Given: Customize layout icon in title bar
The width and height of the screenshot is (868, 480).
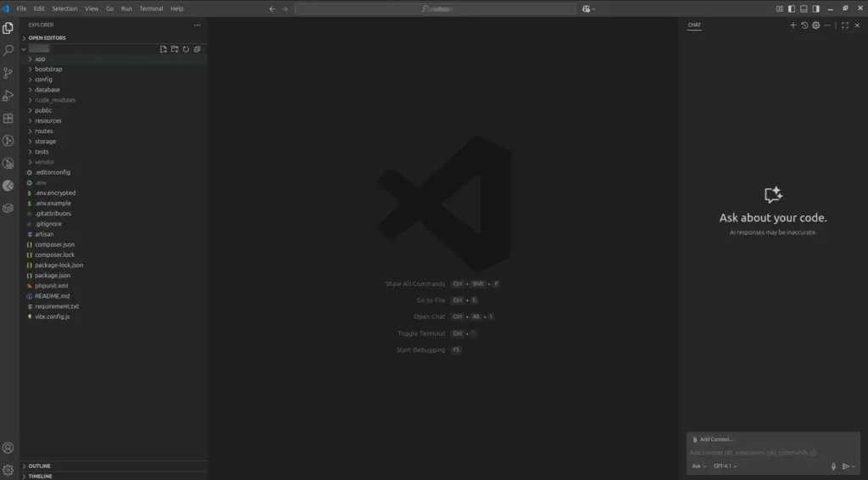Looking at the screenshot, I should pos(780,8).
